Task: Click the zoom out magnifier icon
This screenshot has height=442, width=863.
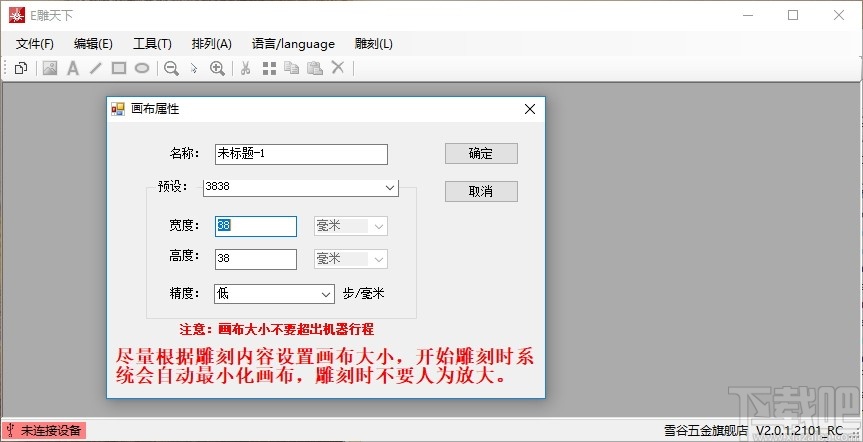Action: [171, 68]
